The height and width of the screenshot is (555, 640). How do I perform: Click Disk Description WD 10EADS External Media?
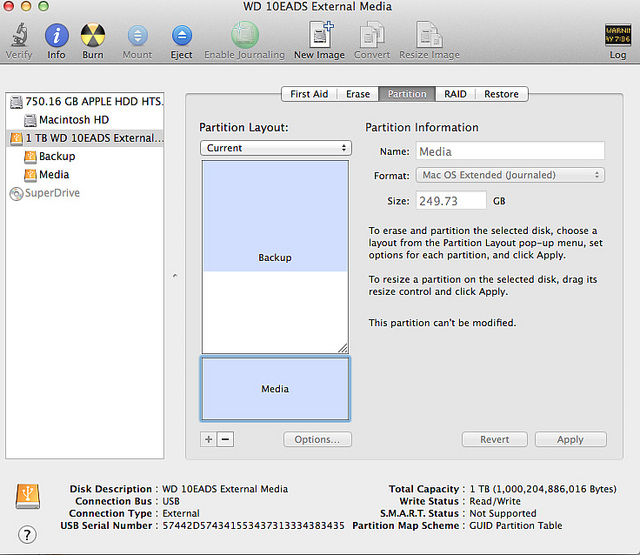pyautogui.click(x=225, y=489)
